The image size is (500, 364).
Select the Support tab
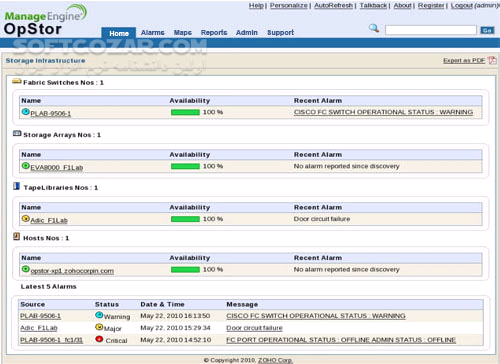point(280,32)
